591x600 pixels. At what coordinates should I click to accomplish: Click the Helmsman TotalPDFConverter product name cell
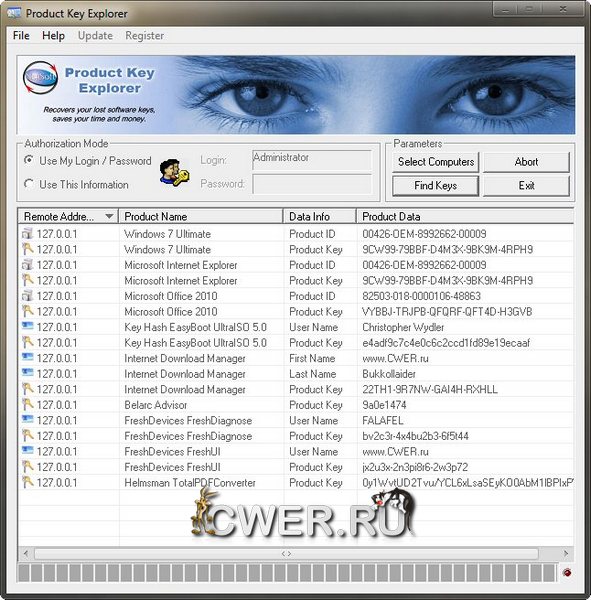[x=190, y=483]
